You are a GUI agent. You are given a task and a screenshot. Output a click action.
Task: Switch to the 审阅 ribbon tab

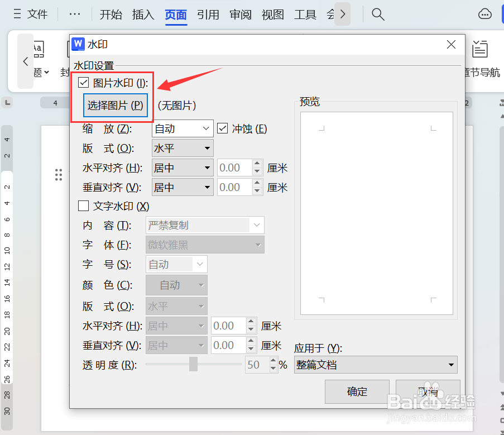tap(240, 15)
